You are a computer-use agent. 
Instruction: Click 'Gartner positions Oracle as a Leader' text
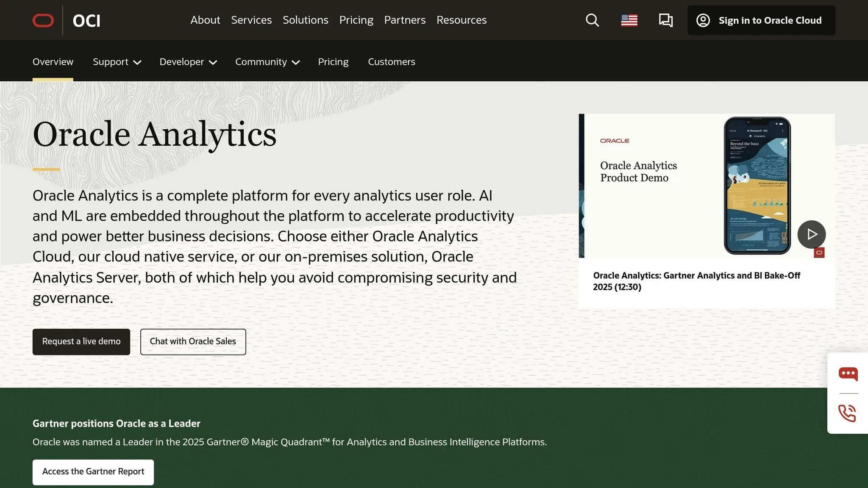pyautogui.click(x=116, y=424)
